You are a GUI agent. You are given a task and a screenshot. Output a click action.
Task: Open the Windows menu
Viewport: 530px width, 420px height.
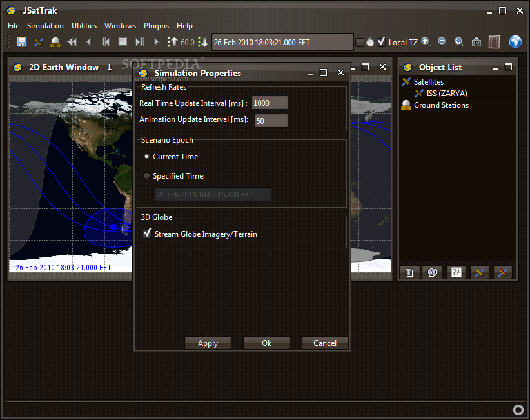[120, 26]
